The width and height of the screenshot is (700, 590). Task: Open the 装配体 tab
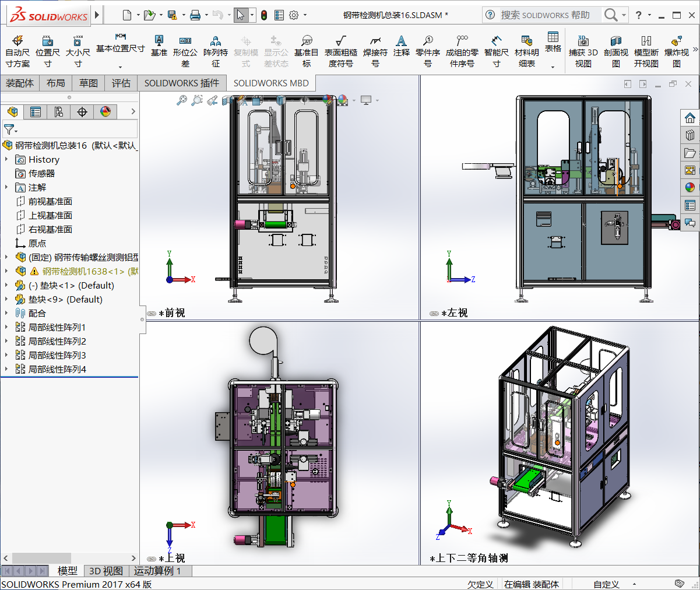(20, 83)
